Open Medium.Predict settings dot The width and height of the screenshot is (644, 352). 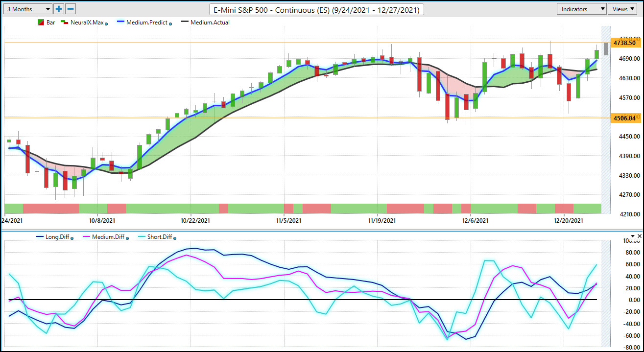pyautogui.click(x=170, y=23)
